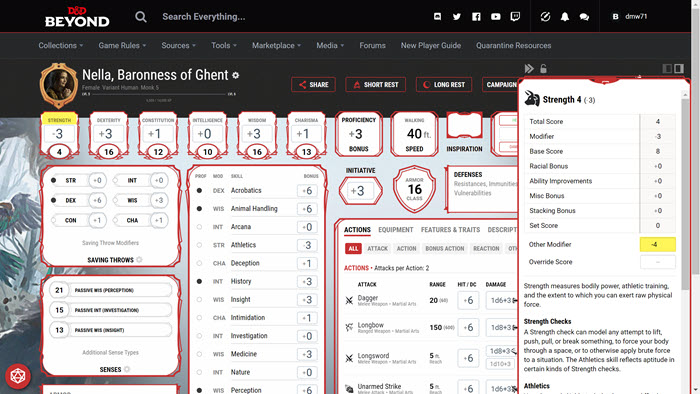700x394 pixels.
Task: Switch to Features & Traits tab
Action: [450, 230]
